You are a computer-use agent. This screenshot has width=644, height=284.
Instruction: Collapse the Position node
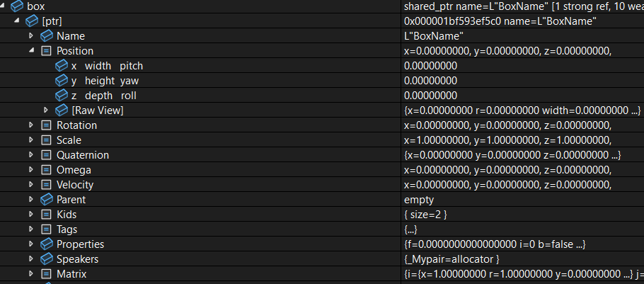[32, 50]
